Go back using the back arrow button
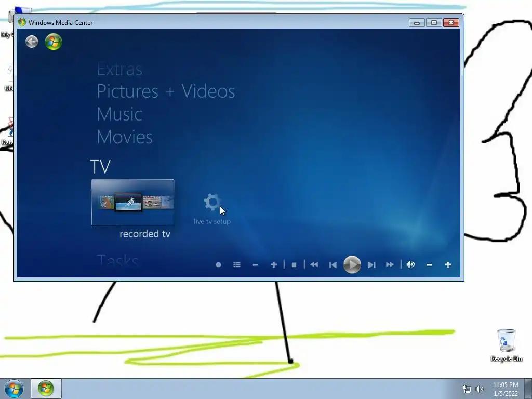This screenshot has height=399, width=532. tap(32, 42)
